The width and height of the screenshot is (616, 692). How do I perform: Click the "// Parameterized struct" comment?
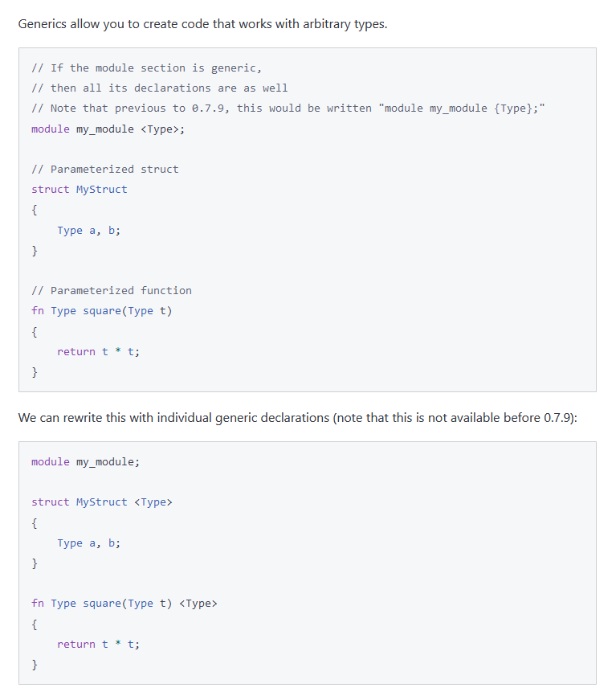point(104,170)
